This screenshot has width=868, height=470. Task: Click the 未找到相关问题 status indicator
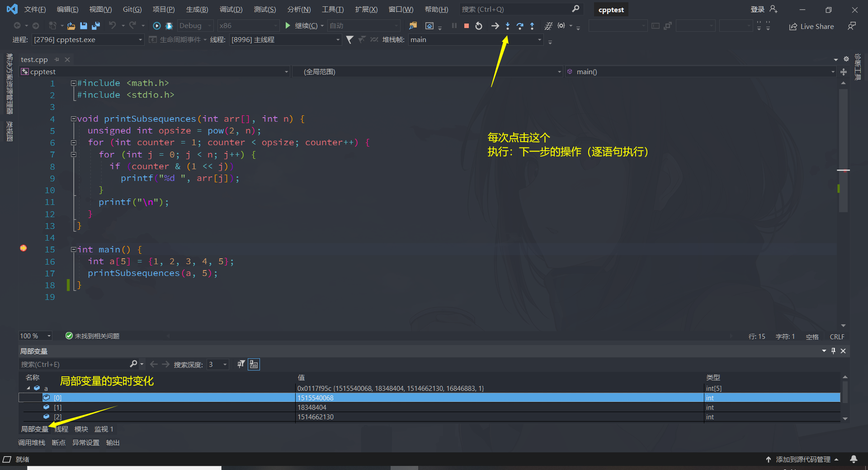[x=93, y=336]
